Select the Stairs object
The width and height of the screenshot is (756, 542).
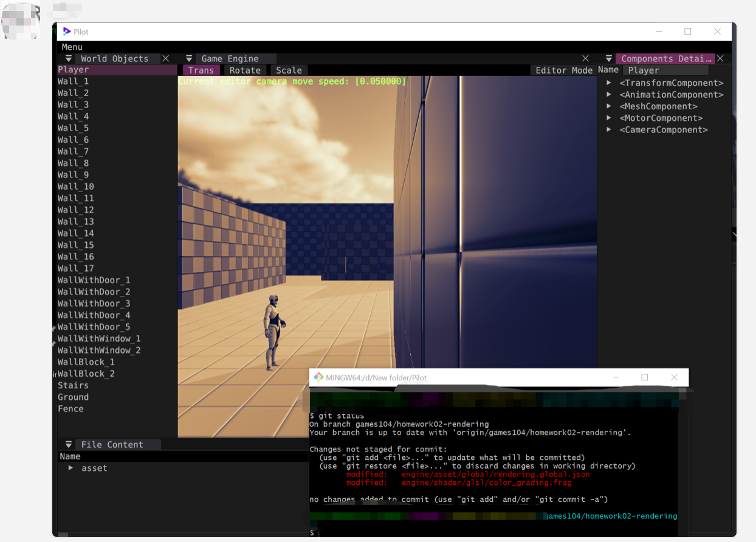point(73,385)
